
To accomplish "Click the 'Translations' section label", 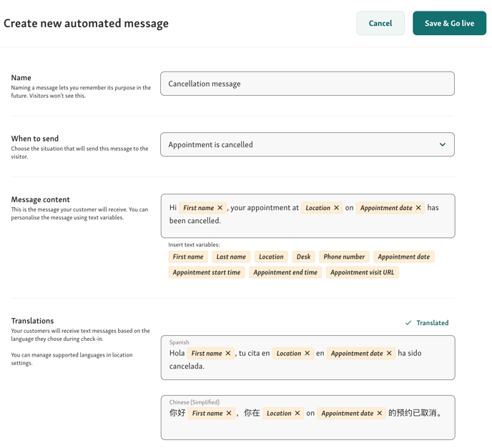I will (x=33, y=321).
